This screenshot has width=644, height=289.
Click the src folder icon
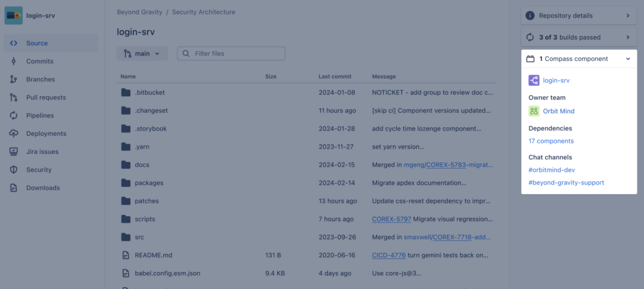pyautogui.click(x=126, y=237)
